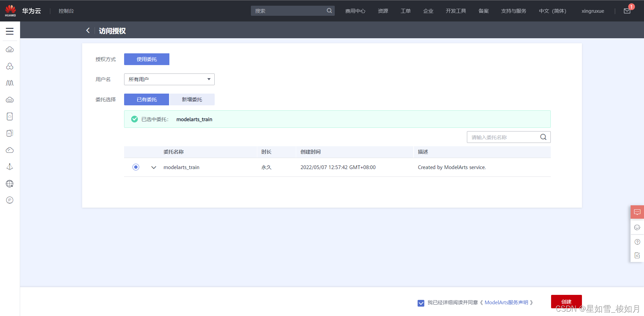The width and height of the screenshot is (644, 316).
Task: Click the cloud disk backup icon
Action: 10,133
